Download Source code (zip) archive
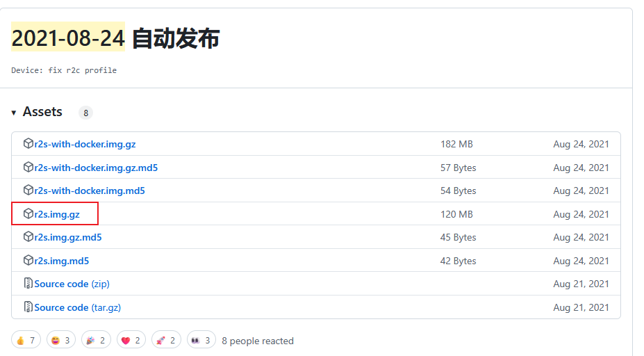This screenshot has width=644, height=356. coord(72,284)
